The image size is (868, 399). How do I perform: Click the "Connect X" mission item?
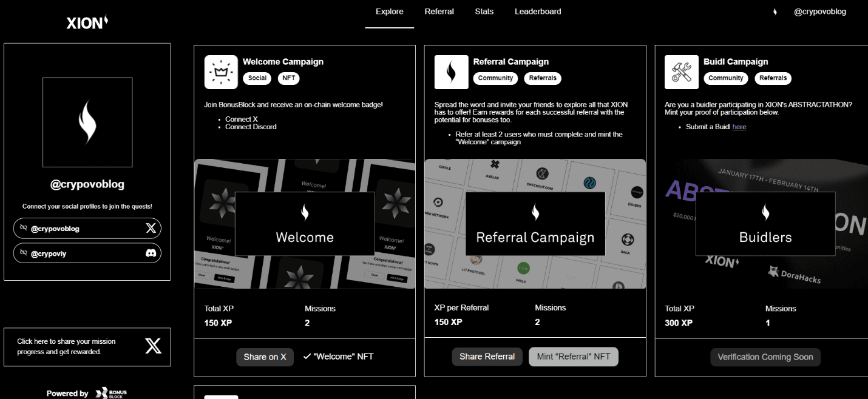click(x=242, y=119)
